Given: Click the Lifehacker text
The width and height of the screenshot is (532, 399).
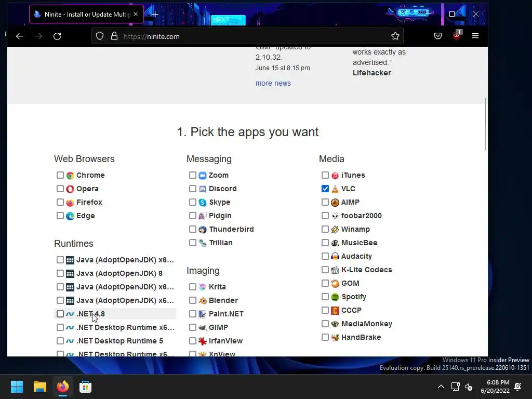Looking at the screenshot, I should [372, 73].
